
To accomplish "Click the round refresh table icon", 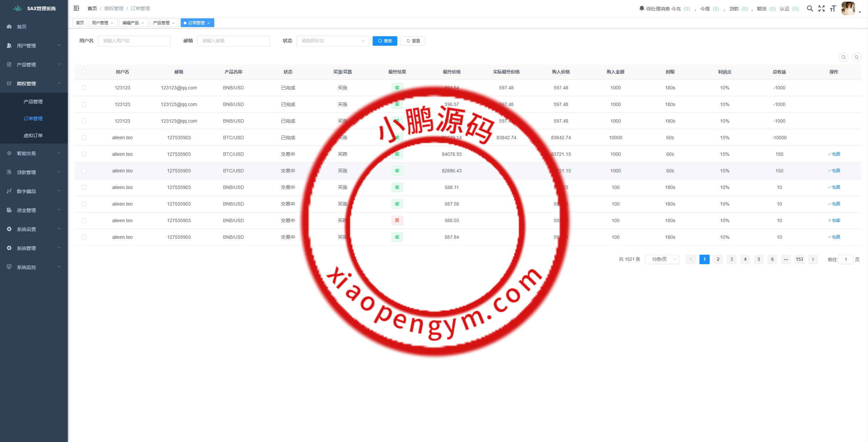I will [x=856, y=57].
